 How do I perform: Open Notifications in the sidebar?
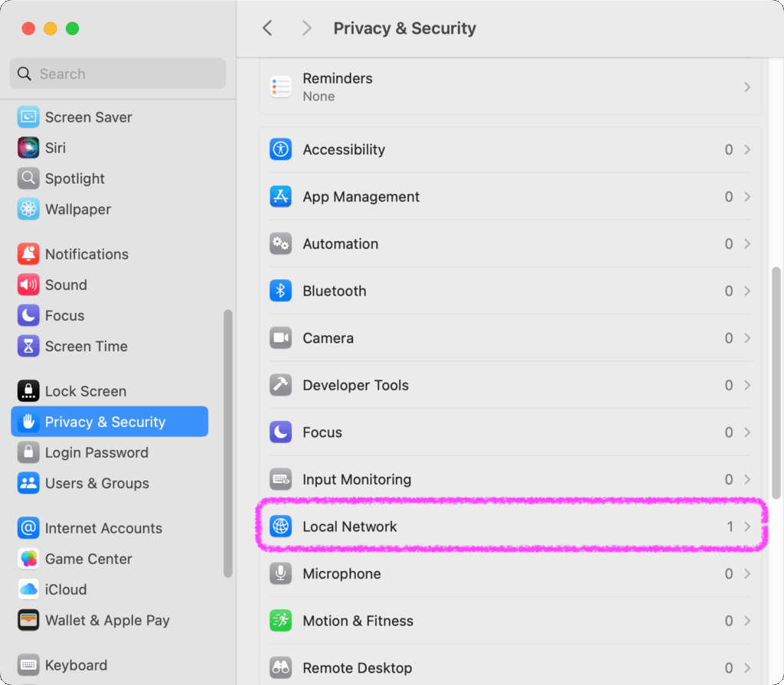(x=86, y=254)
